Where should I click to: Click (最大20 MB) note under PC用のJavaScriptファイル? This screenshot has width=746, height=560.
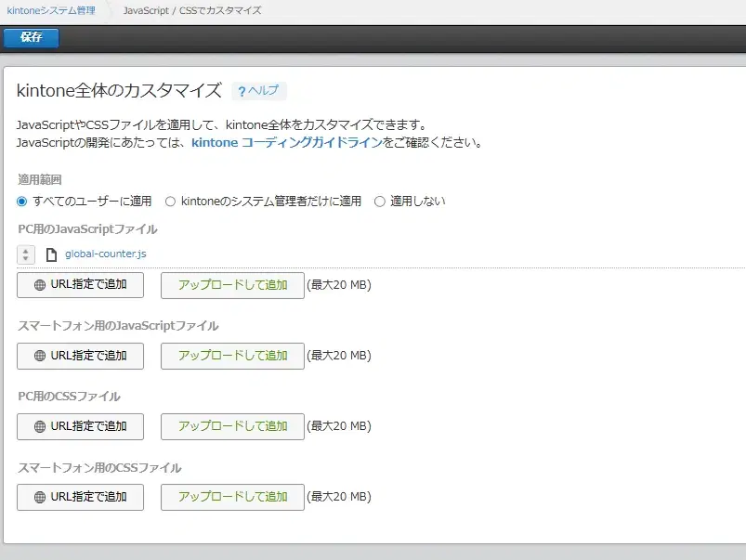[339, 285]
